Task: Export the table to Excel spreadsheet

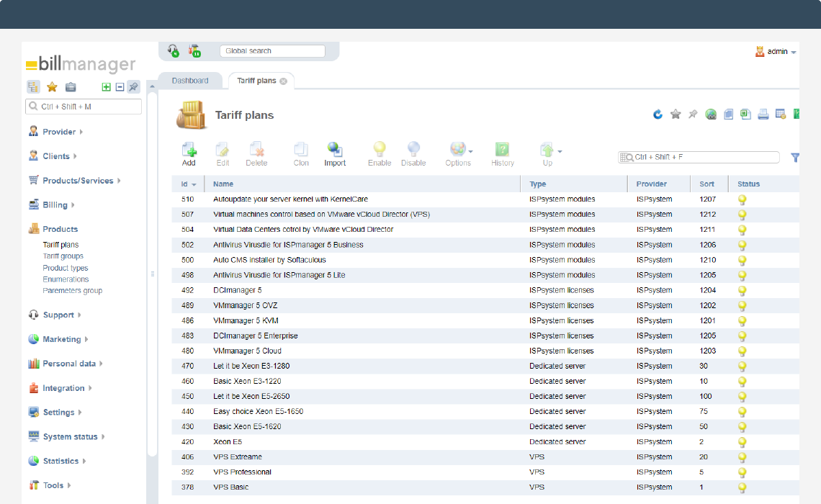Action: (745, 114)
